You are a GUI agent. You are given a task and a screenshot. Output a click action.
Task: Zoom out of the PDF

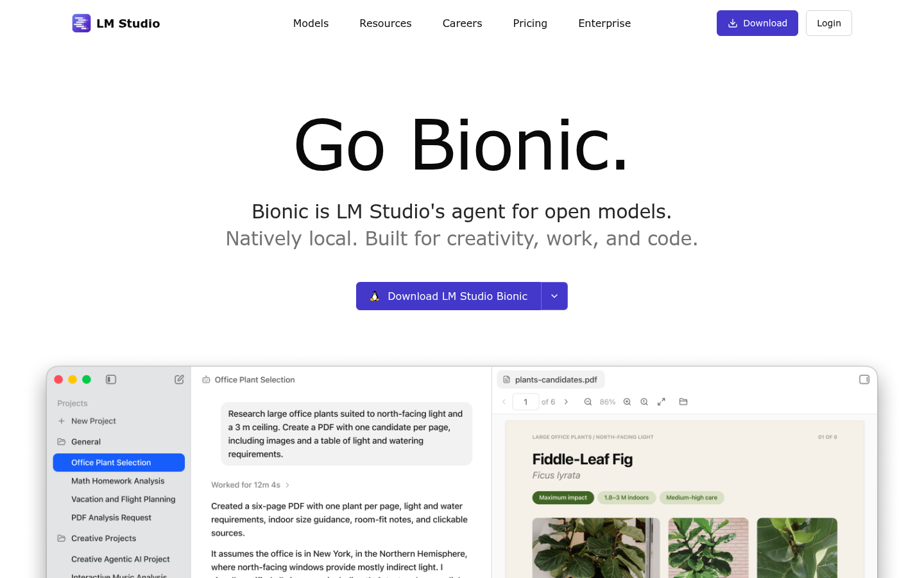coord(588,402)
